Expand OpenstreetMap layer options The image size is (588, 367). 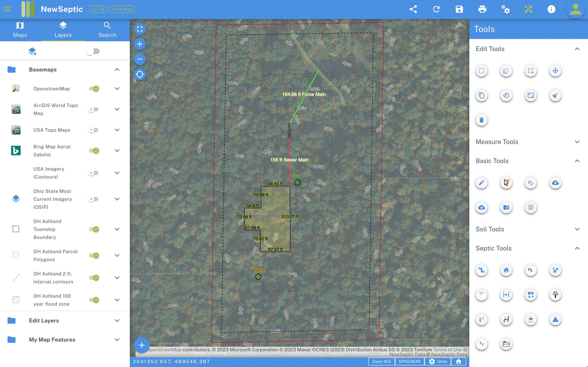[x=117, y=89]
